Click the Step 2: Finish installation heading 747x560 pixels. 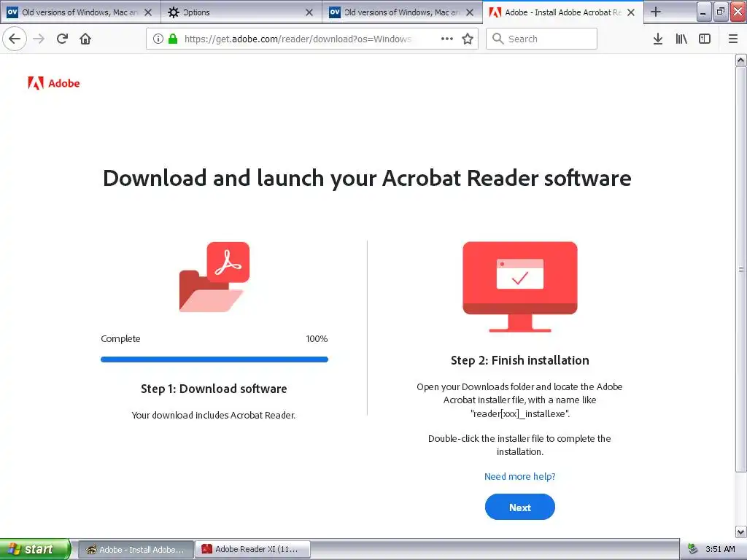519,360
